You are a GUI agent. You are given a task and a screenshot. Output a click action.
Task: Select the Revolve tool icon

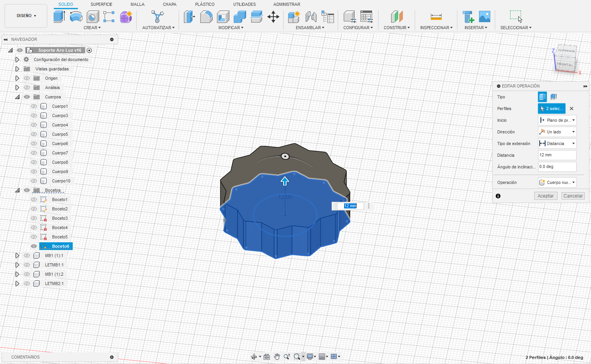76,17
